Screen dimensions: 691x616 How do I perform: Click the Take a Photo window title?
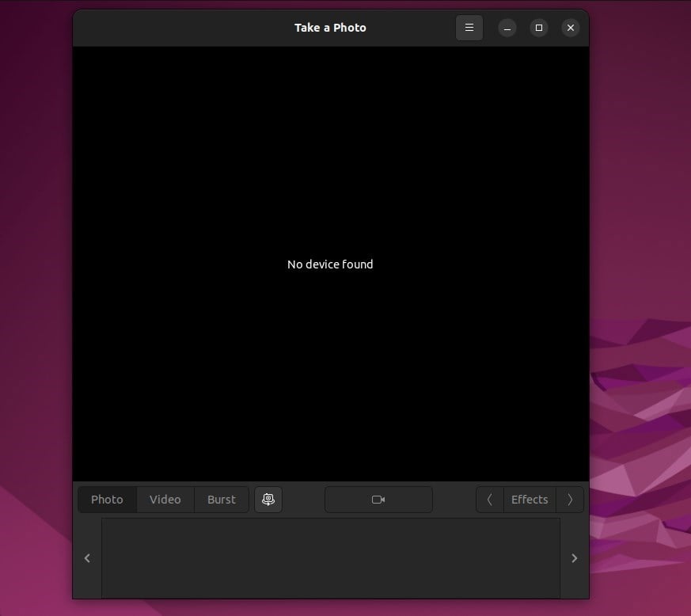click(330, 28)
